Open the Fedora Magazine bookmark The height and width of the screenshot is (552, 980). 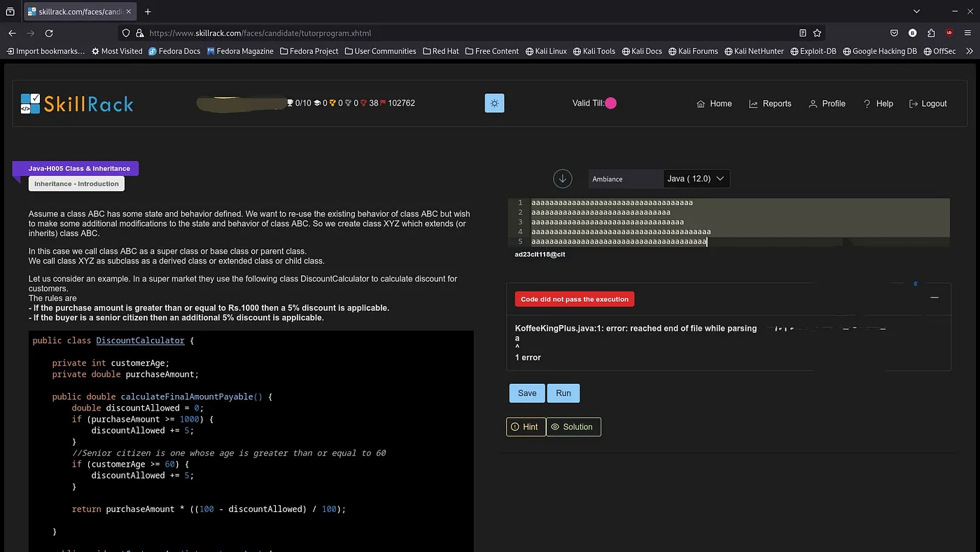240,51
